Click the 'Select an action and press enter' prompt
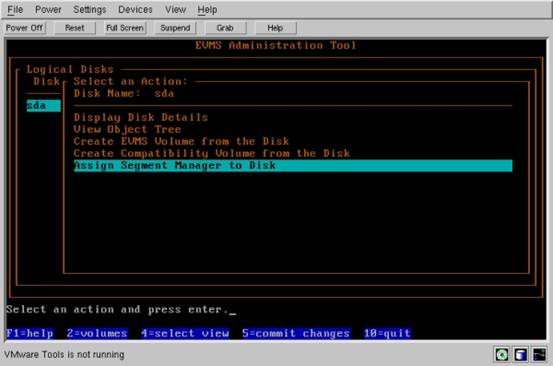 (x=117, y=310)
